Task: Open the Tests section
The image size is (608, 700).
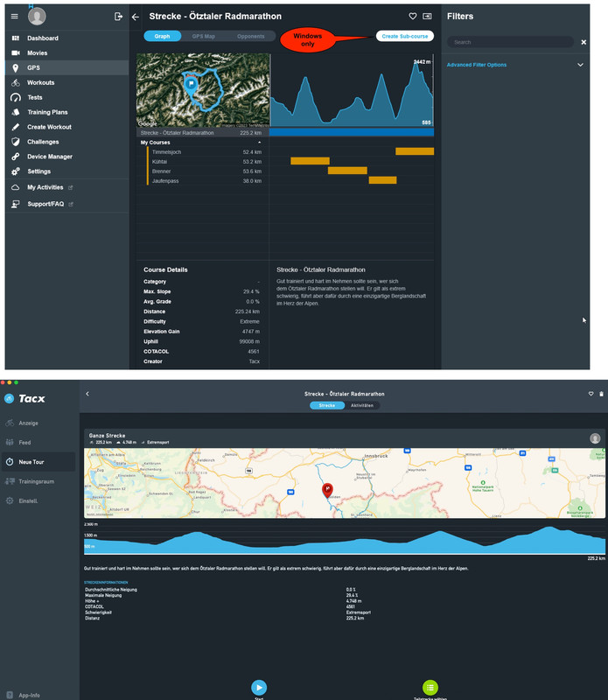Action: point(67,97)
